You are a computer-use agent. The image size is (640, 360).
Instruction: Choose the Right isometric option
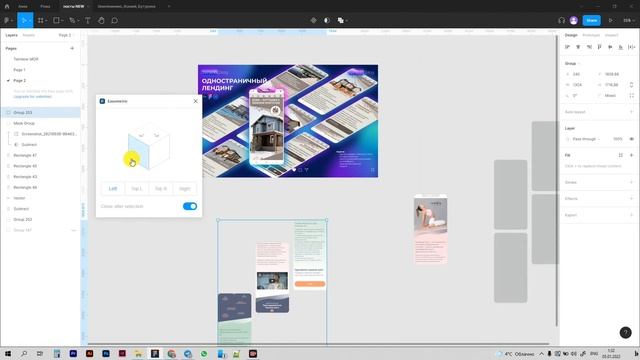(x=184, y=189)
